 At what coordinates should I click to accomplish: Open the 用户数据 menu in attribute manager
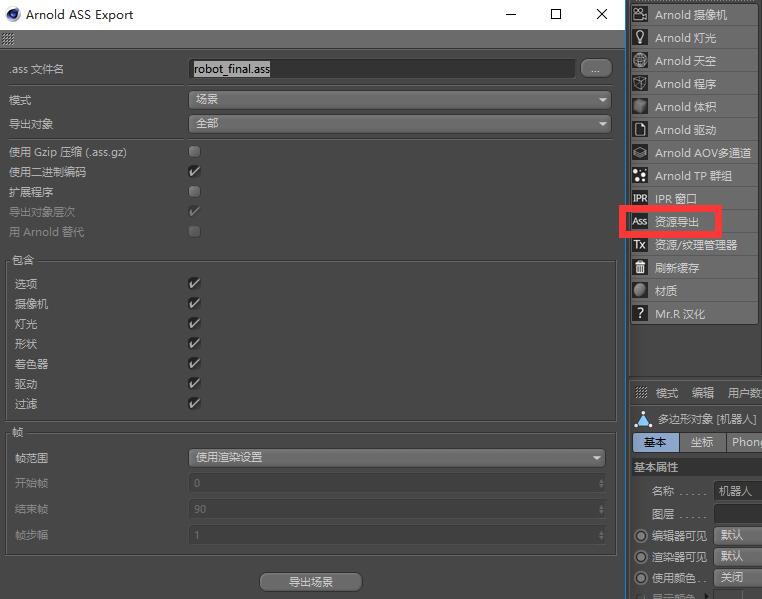[x=745, y=393]
